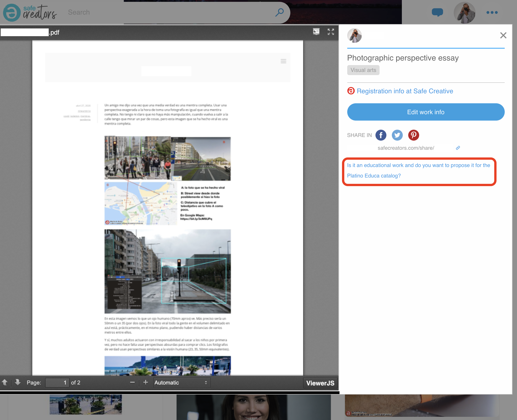Share work on Facebook
The image size is (517, 420).
click(380, 135)
